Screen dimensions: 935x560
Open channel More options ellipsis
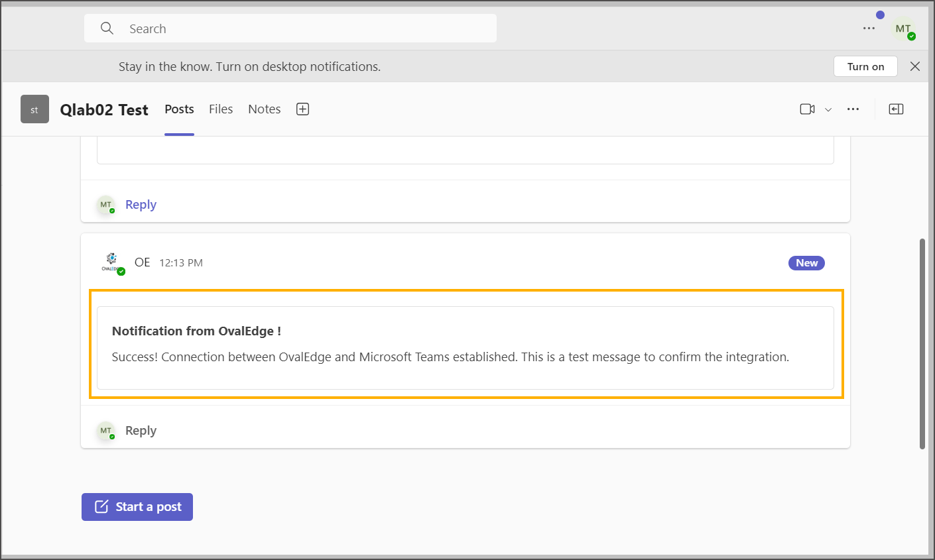pyautogui.click(x=853, y=109)
